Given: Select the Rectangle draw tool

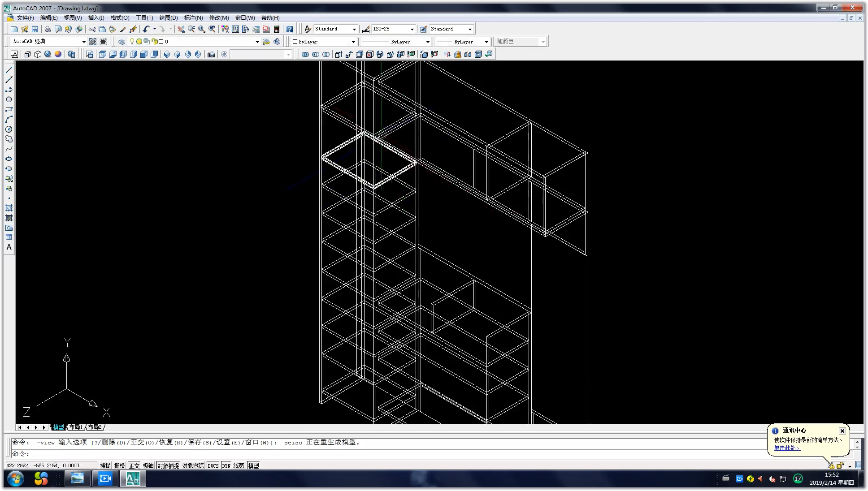Looking at the screenshot, I should [9, 109].
